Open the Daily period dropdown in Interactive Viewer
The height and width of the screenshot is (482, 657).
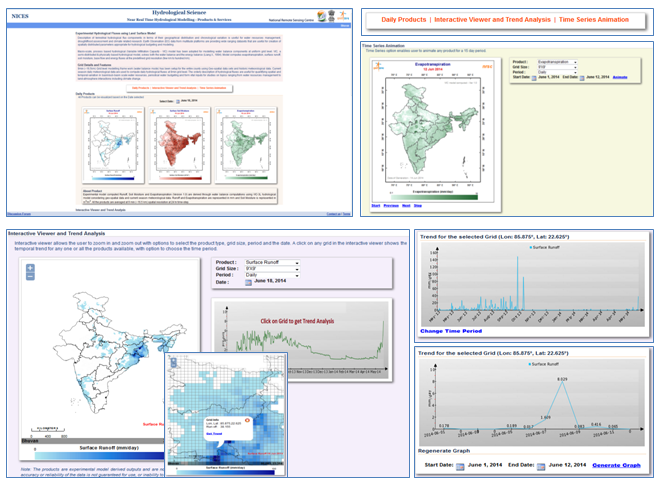(272, 275)
